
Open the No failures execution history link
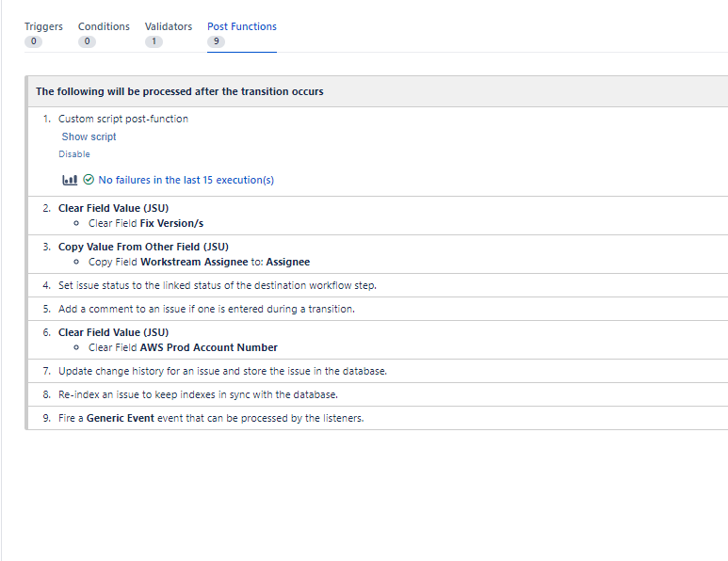click(x=186, y=180)
